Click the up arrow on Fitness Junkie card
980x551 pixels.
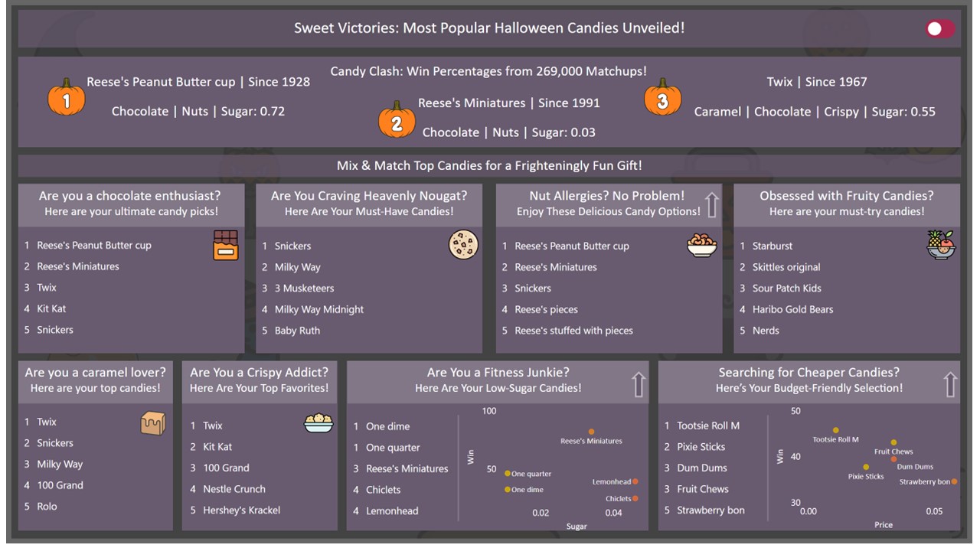(639, 384)
